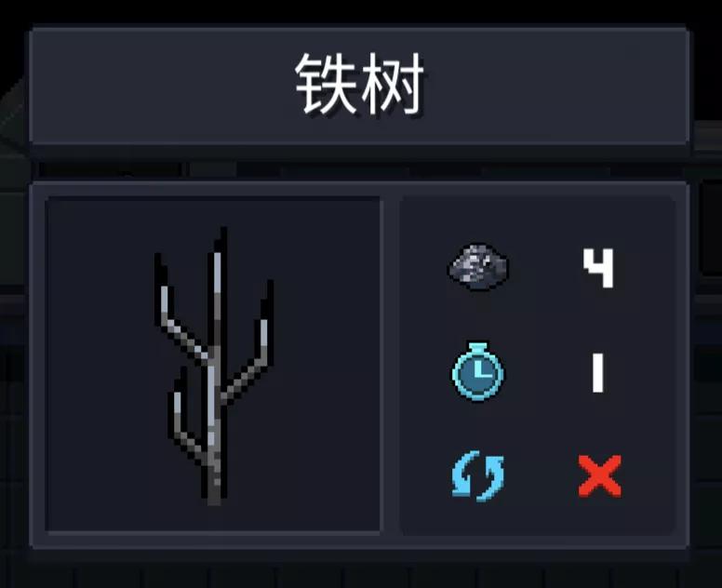Click the tallest center branch tip
This screenshot has width=722, height=588.
coord(221,244)
